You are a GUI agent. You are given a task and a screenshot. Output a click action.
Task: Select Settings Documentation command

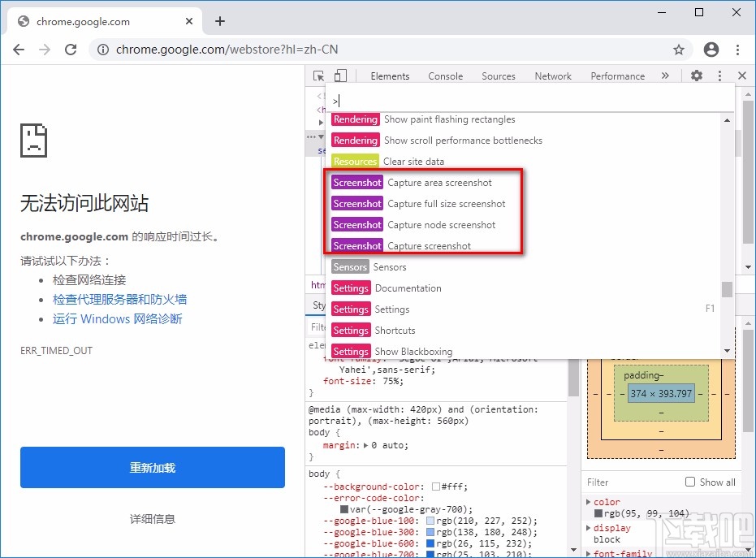tap(525, 288)
